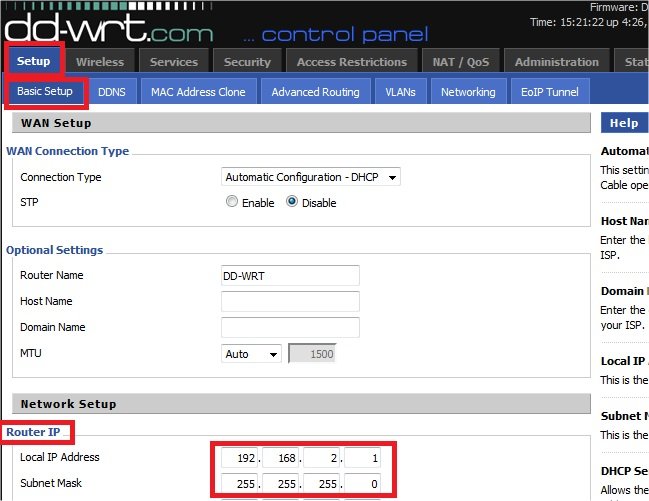Focus the Host Name input field
Image resolution: width=649 pixels, height=501 pixels.
point(290,301)
